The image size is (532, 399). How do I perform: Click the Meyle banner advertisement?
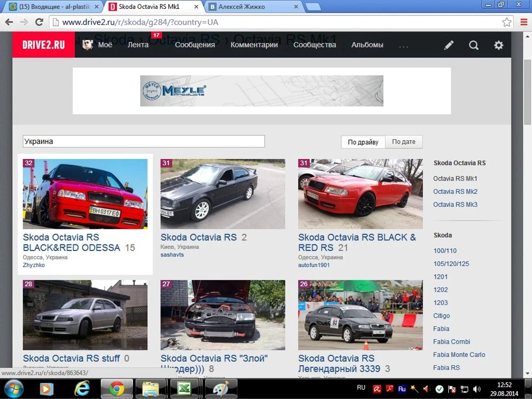(262, 91)
